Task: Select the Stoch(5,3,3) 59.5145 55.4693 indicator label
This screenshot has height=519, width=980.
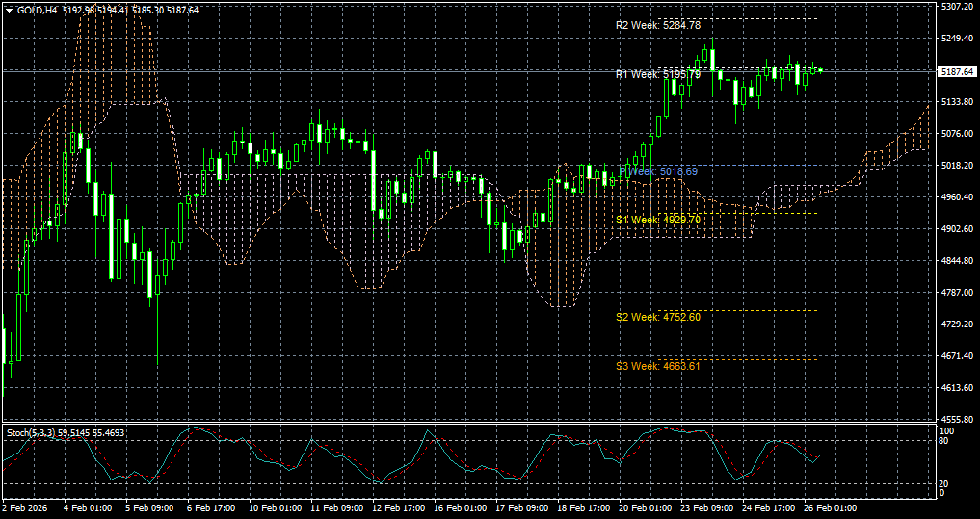Action: [x=65, y=432]
